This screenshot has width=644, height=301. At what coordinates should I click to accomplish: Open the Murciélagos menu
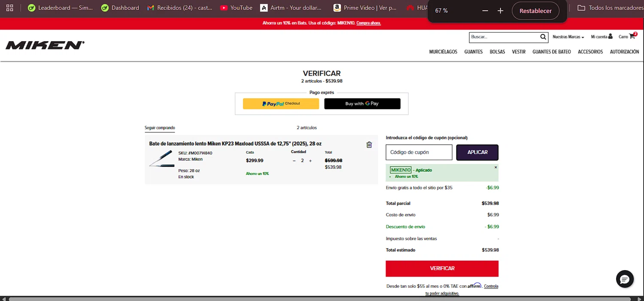[x=443, y=52]
